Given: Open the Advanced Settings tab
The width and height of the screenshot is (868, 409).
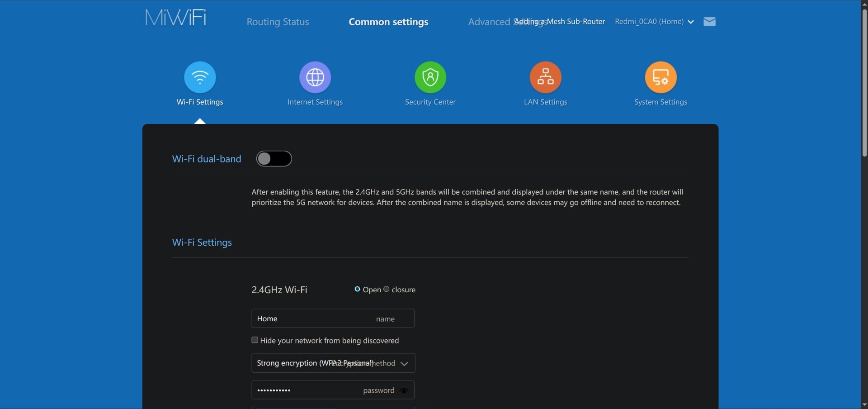Looking at the screenshot, I should (x=489, y=22).
